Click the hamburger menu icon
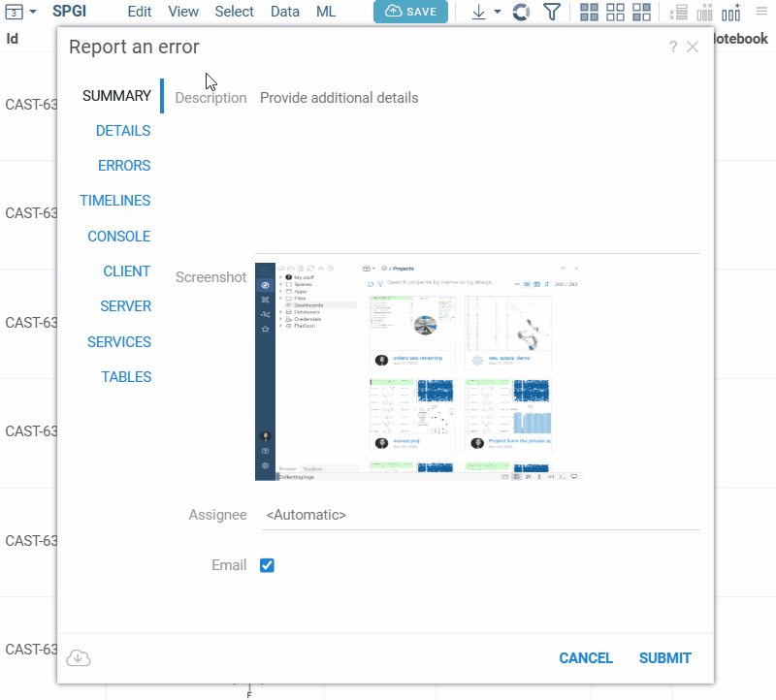 [x=761, y=12]
